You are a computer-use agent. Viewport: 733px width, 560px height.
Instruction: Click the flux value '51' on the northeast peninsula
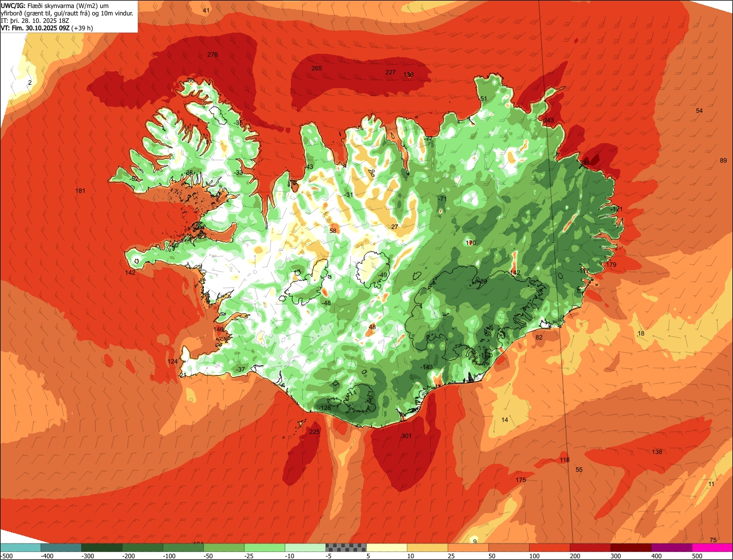pos(483,98)
